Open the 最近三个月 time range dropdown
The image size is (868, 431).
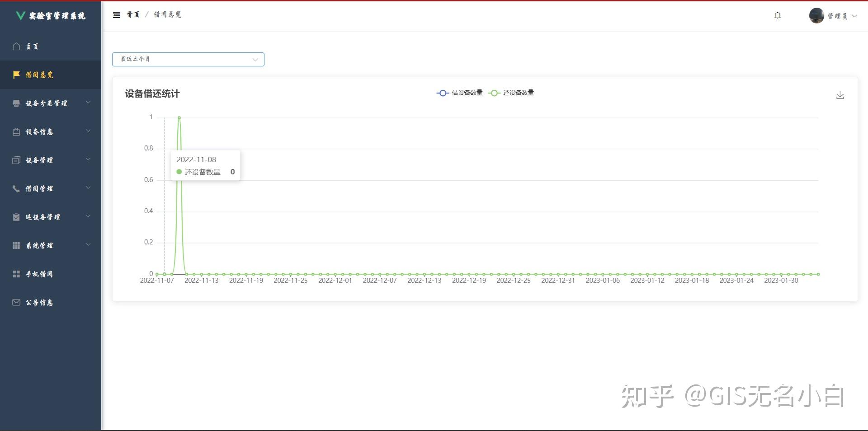[188, 59]
